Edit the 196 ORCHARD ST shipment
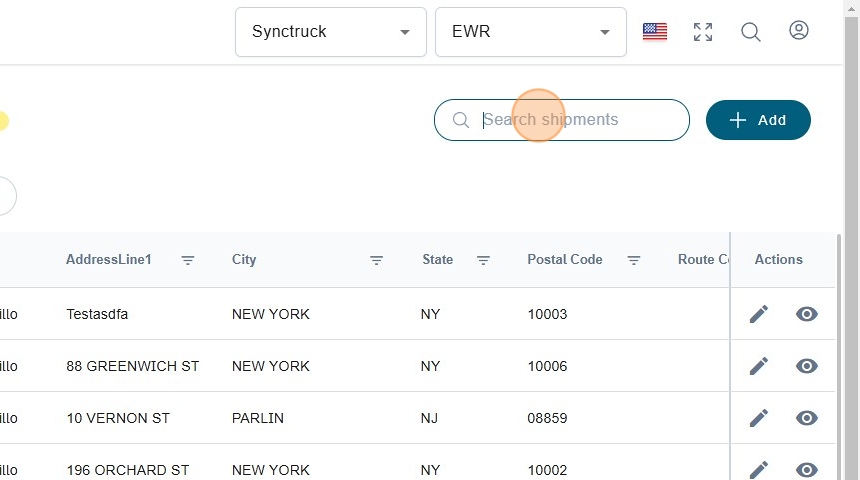 tap(759, 469)
